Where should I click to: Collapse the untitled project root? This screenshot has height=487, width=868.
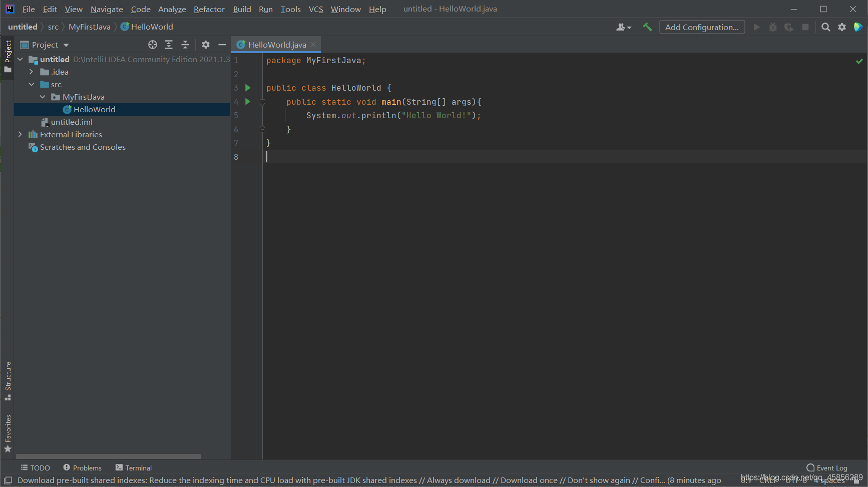pos(20,59)
